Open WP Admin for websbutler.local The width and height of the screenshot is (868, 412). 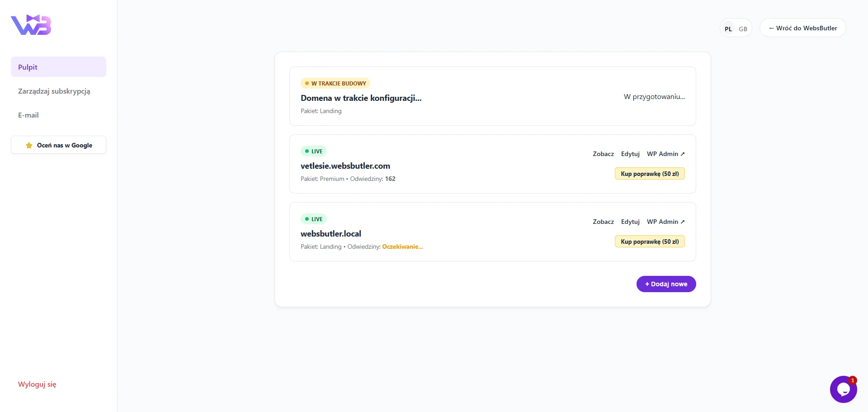pos(662,222)
